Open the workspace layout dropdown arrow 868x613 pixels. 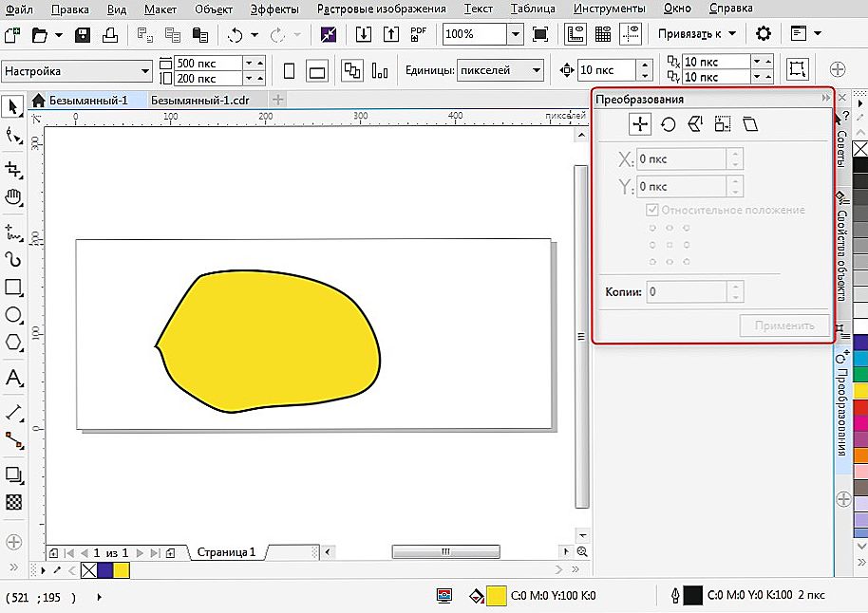[818, 33]
